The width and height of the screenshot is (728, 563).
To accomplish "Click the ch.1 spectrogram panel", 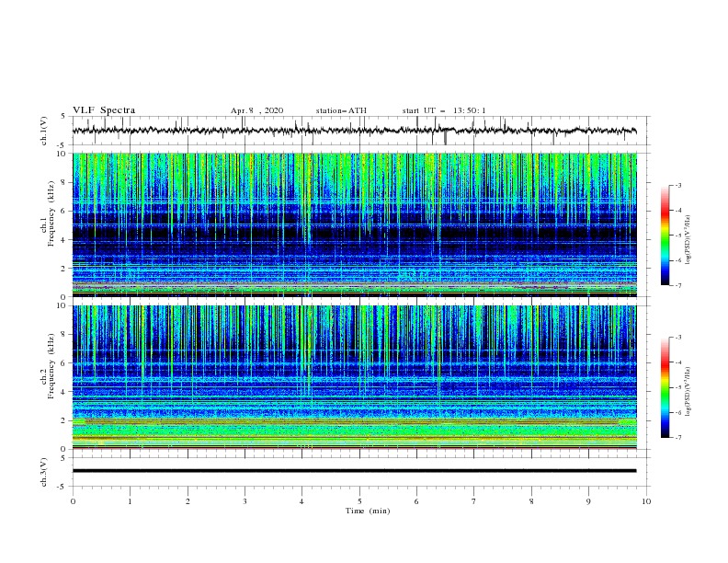I will click(354, 224).
